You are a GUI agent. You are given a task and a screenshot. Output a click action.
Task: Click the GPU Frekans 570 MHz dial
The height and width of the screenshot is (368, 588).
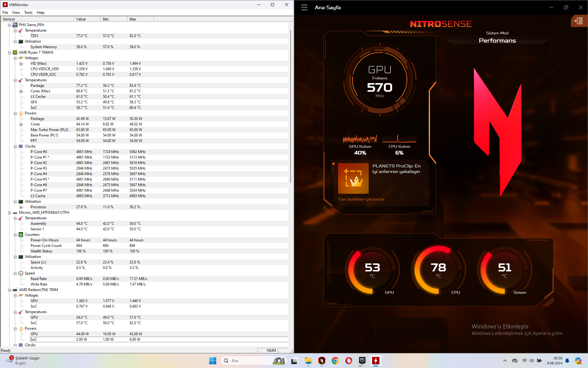click(x=380, y=80)
